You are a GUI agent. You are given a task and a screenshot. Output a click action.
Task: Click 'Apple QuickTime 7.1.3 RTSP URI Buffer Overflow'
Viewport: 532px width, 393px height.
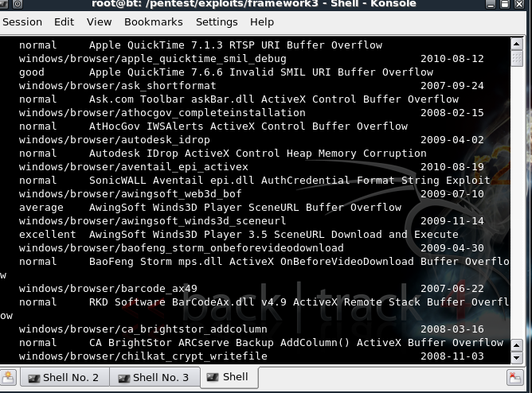(x=236, y=45)
